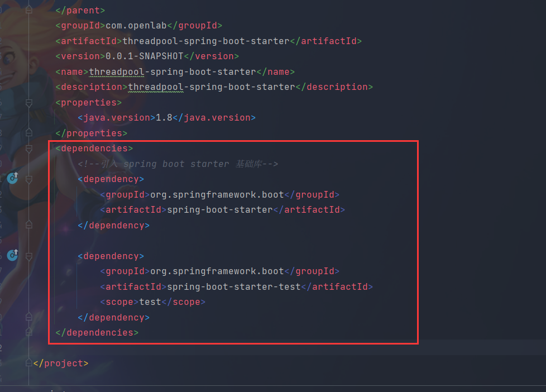Collapse the properties block using its fold arrow

click(x=28, y=103)
